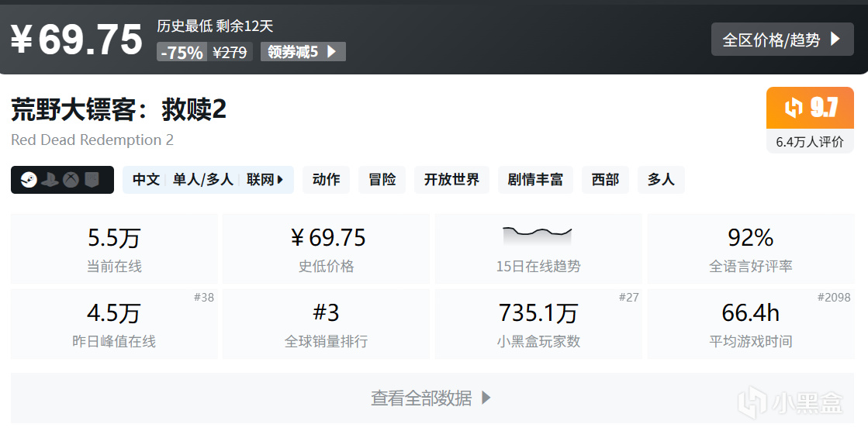The image size is (868, 431).
Task: Click the 5.5万 当前在线 stat
Action: (x=114, y=249)
